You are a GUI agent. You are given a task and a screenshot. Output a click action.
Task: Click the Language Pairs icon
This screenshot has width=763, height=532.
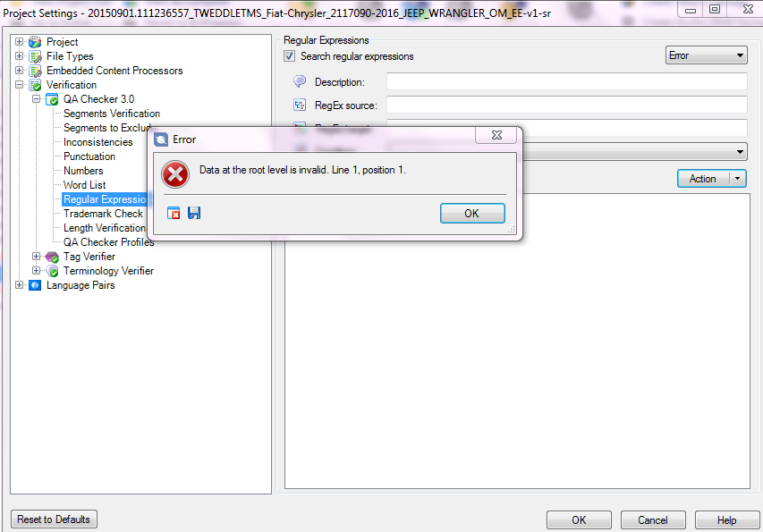[35, 285]
